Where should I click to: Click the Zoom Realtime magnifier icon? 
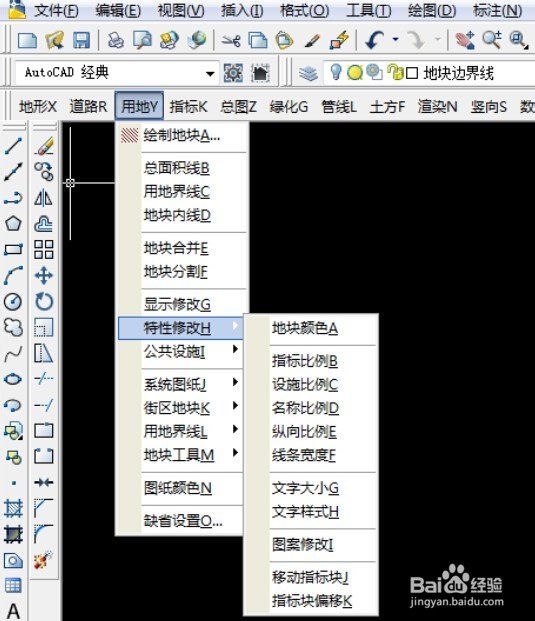[492, 40]
